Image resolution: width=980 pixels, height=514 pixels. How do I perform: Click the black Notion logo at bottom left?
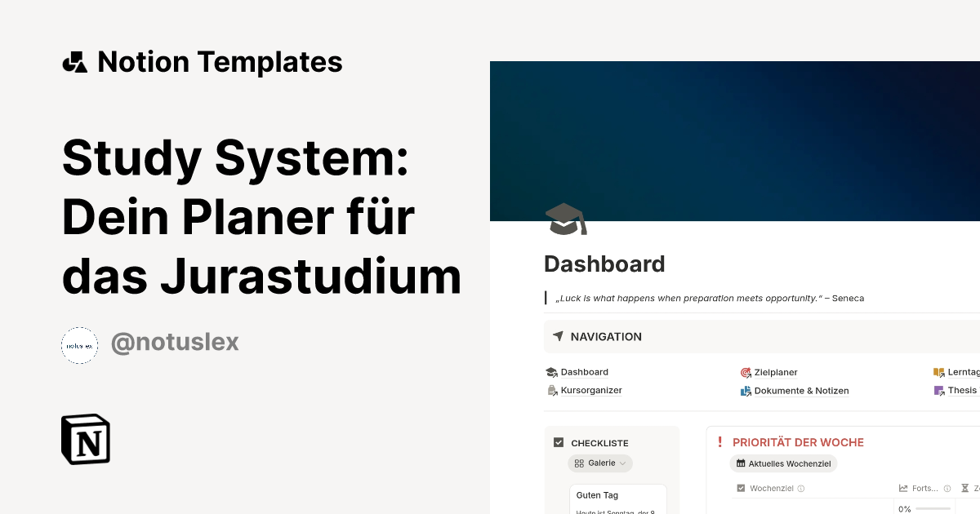point(86,439)
